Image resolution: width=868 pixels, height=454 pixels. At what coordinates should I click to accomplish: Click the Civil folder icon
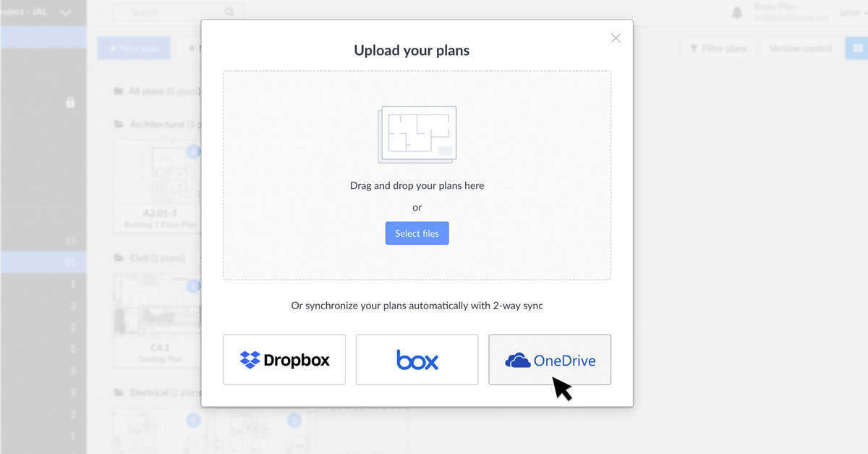click(119, 258)
